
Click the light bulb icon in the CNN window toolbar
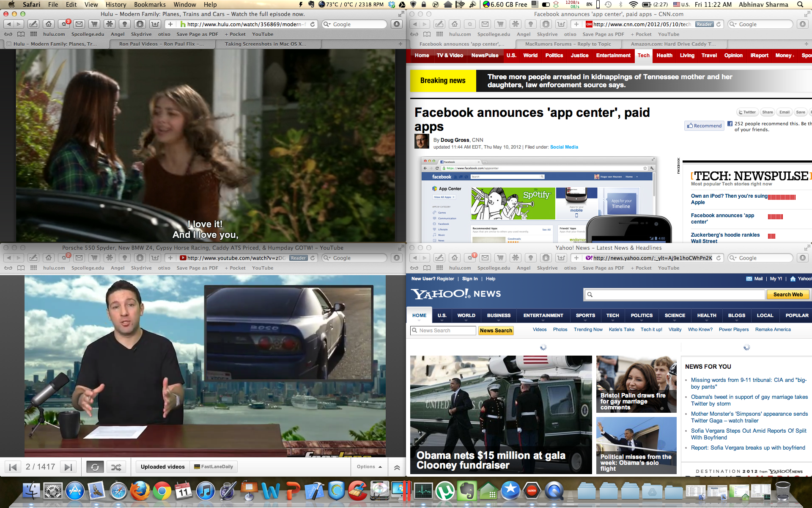tap(531, 24)
